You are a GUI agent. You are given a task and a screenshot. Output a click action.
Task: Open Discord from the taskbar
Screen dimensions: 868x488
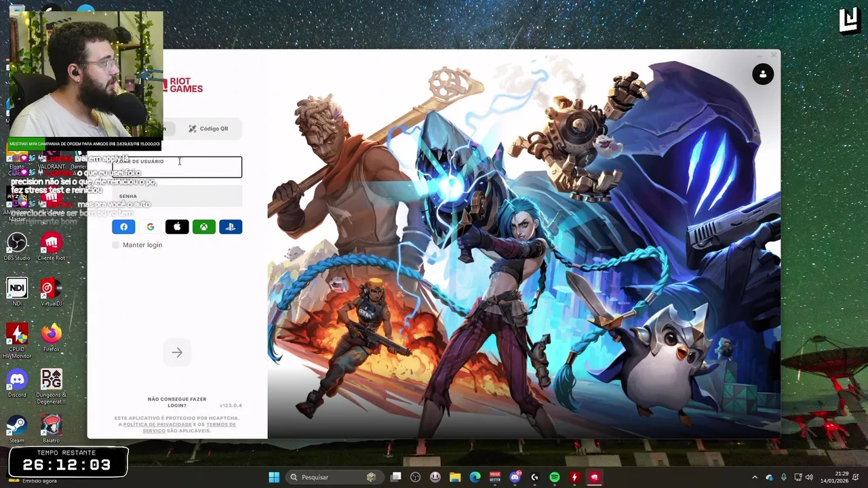[x=515, y=477]
